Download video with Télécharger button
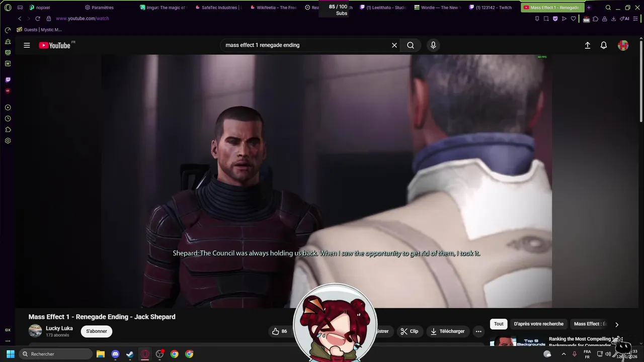This screenshot has width=644, height=362. coord(447,331)
